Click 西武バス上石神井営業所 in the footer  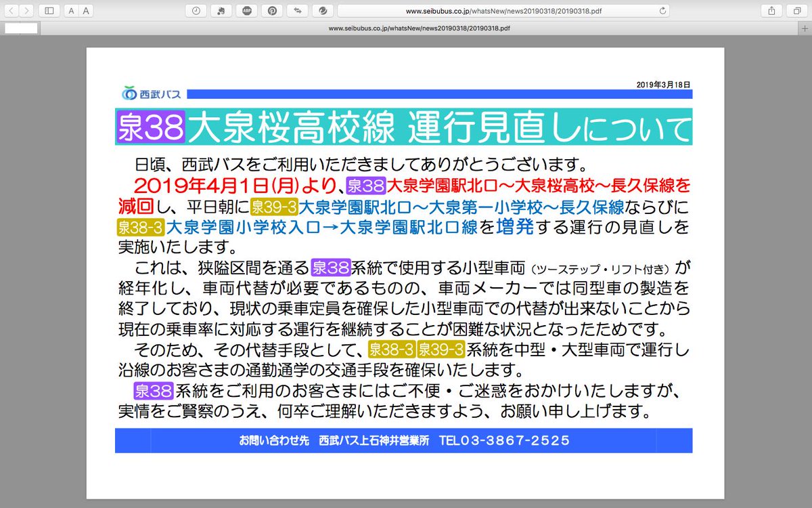(x=374, y=441)
